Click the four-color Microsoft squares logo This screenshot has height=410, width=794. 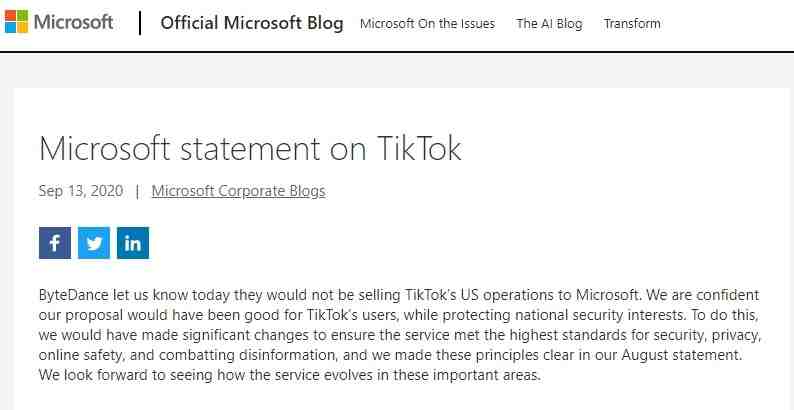coord(16,22)
